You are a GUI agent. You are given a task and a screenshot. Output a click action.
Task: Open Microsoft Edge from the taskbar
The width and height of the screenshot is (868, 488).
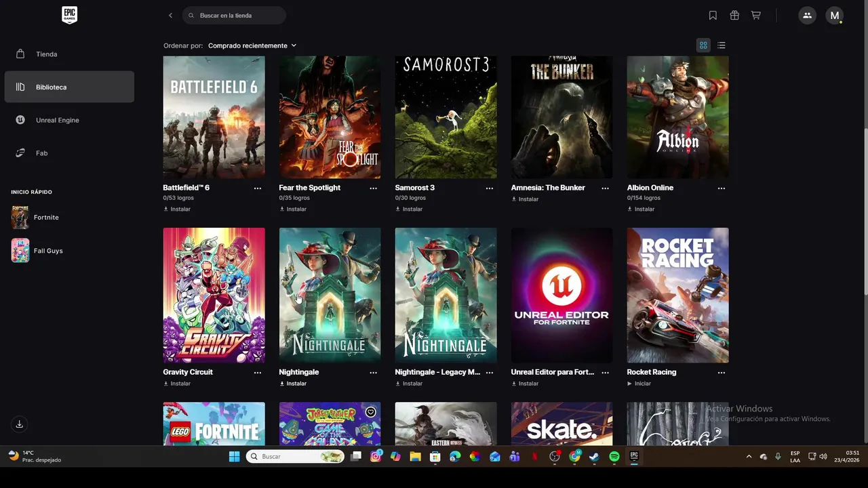click(x=455, y=457)
